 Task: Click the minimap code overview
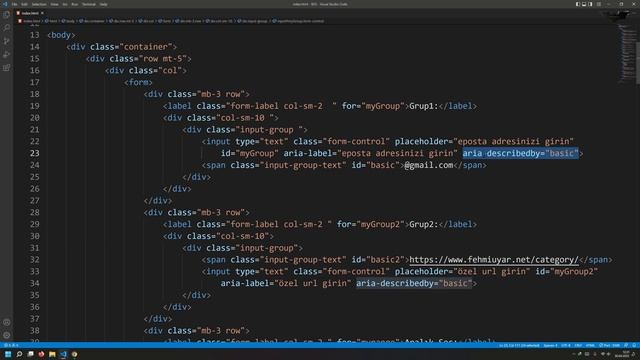[627, 53]
